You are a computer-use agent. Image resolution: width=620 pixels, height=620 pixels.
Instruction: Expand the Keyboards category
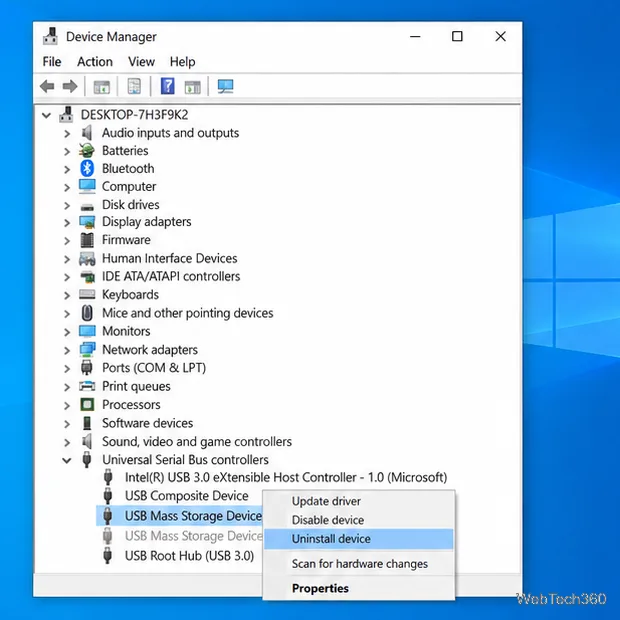[x=67, y=295]
